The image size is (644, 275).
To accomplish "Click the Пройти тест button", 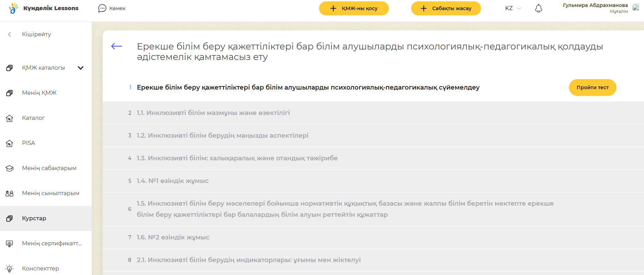I will [592, 87].
